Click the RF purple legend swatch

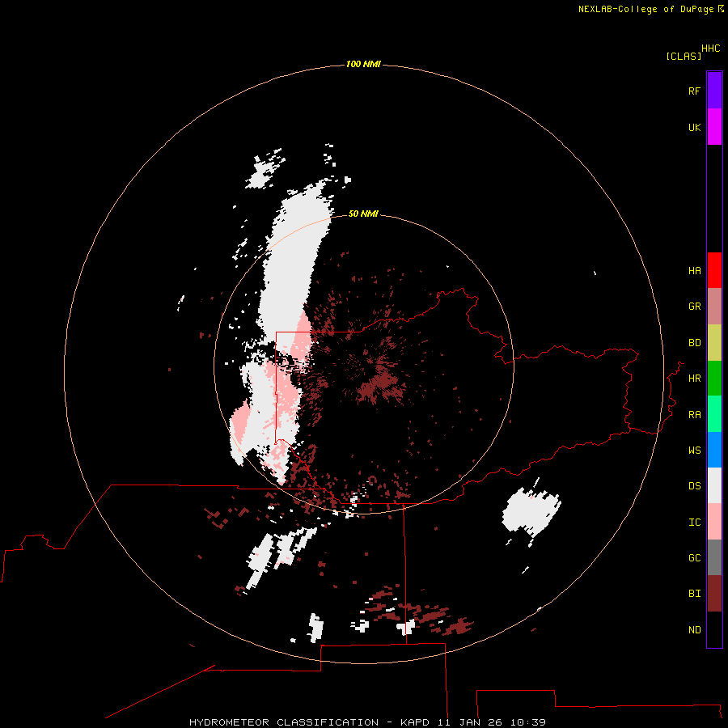714,91
